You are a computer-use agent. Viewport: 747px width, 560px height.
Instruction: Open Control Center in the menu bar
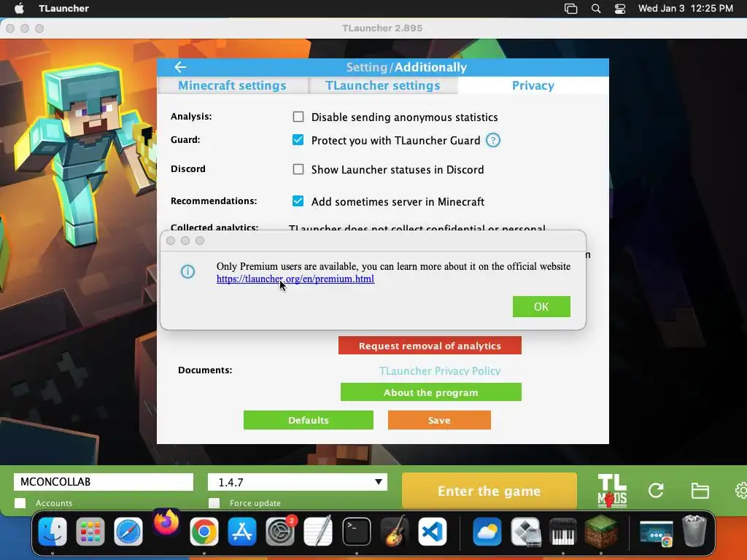(x=620, y=9)
